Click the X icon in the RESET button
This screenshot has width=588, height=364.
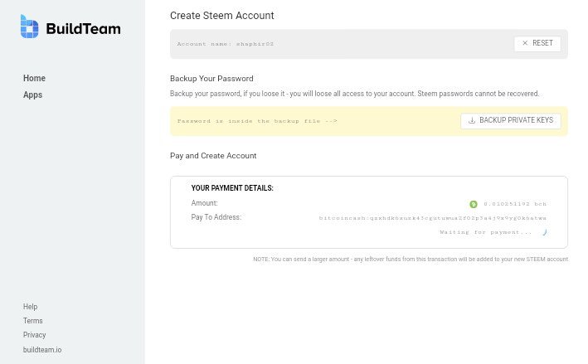click(525, 43)
